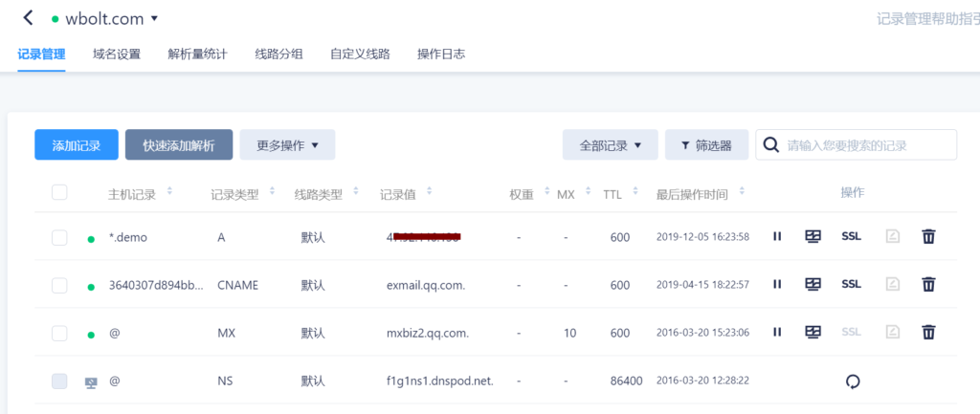The image size is (980, 414).
Task: Refresh the NS record row
Action: 853,381
